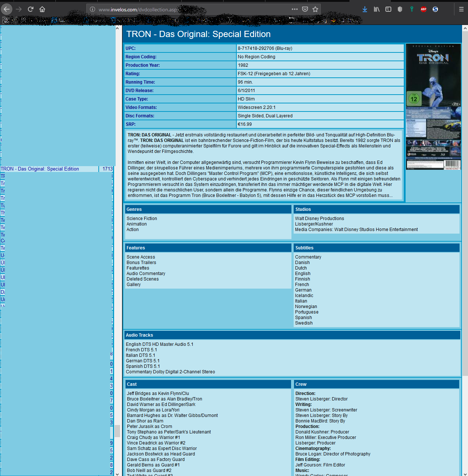This screenshot has width=468, height=476.
Task: Click Steven Lisberger: Director crew entry
Action: (x=322, y=399)
